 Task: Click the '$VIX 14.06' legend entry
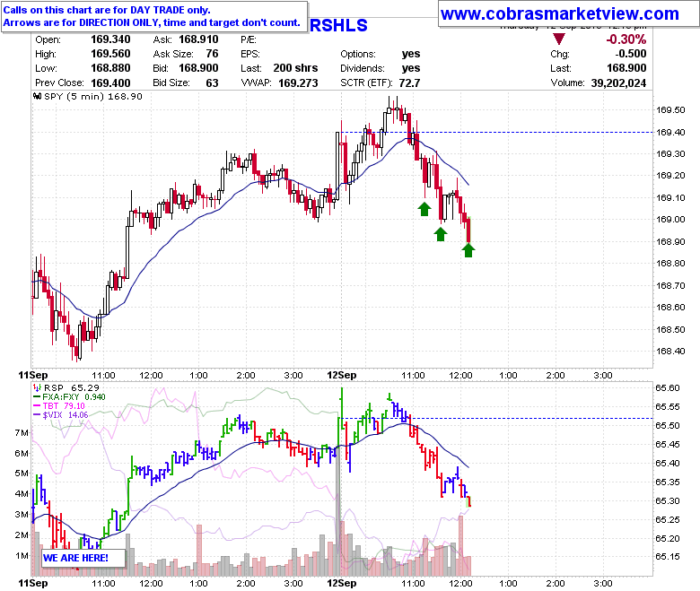pyautogui.click(x=66, y=415)
